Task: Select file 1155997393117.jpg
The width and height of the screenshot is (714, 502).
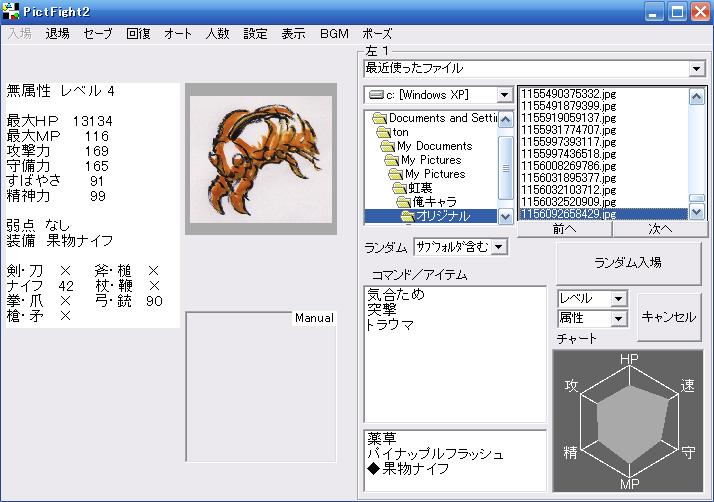Action: 568,141
